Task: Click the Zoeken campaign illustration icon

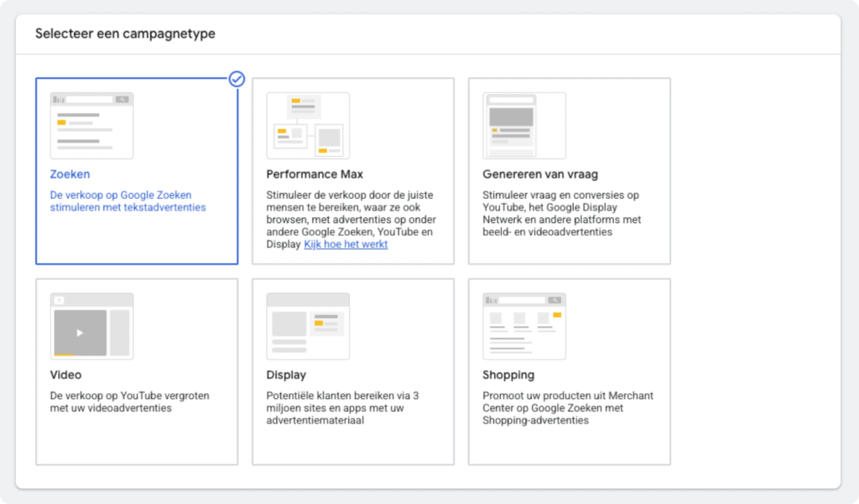Action: pyautogui.click(x=91, y=126)
